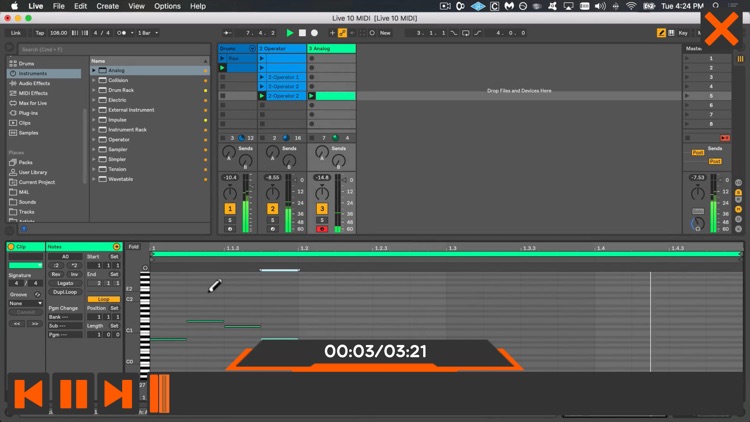Toggle the metronome in control bar

(122, 33)
